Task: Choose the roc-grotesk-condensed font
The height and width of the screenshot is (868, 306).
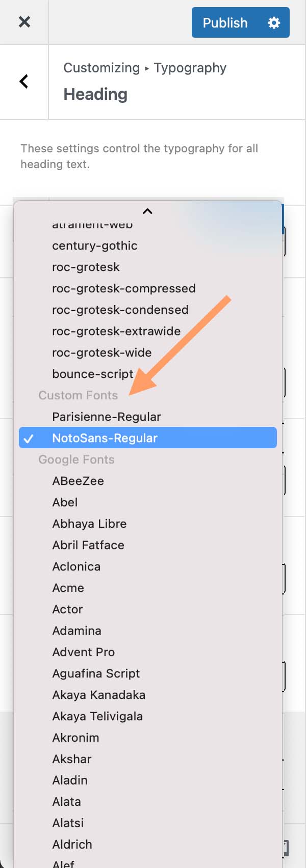Action: [x=120, y=309]
